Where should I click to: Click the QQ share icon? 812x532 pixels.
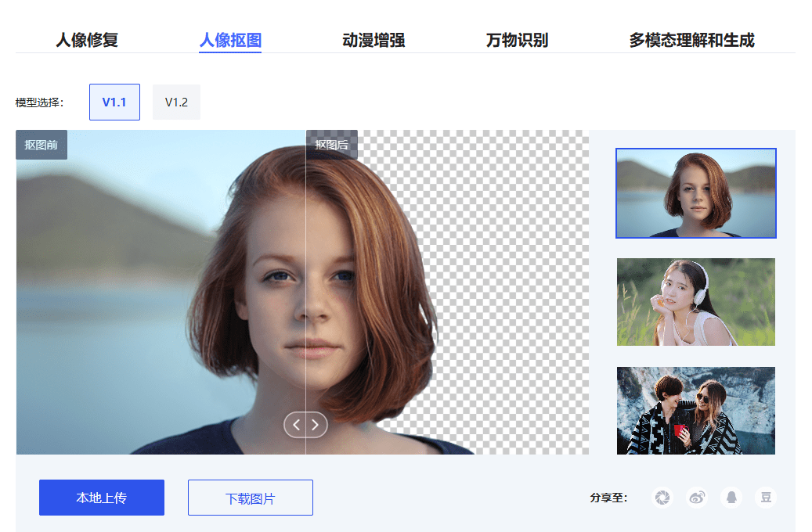[x=731, y=498]
